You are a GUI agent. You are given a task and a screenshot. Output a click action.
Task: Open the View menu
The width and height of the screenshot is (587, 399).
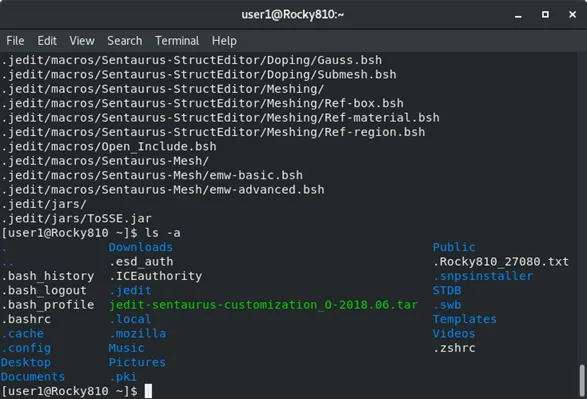tap(82, 40)
